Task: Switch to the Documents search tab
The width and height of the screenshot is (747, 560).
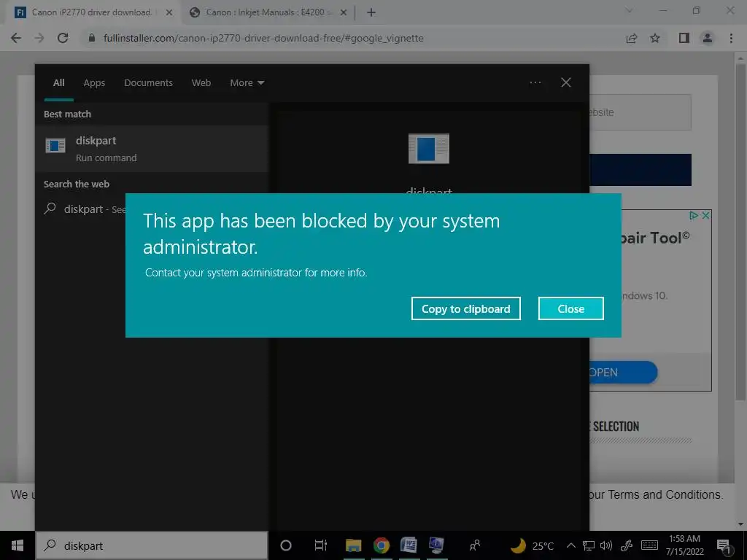Action: click(x=148, y=83)
